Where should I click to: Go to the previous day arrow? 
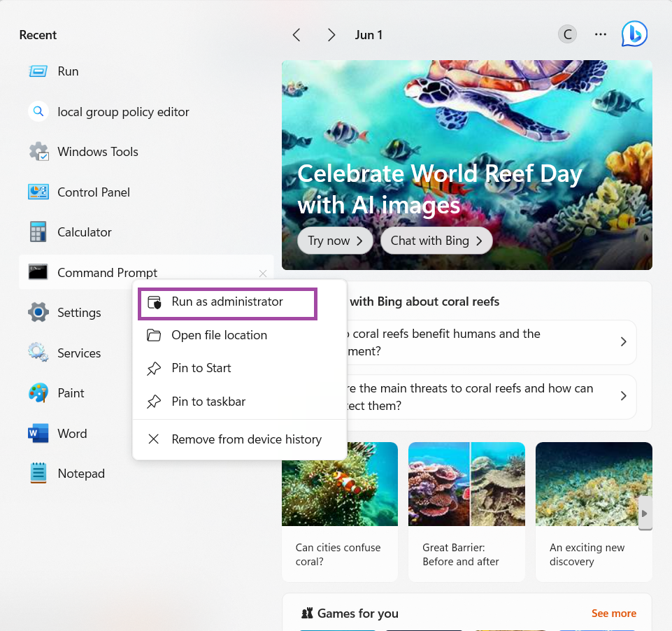296,35
